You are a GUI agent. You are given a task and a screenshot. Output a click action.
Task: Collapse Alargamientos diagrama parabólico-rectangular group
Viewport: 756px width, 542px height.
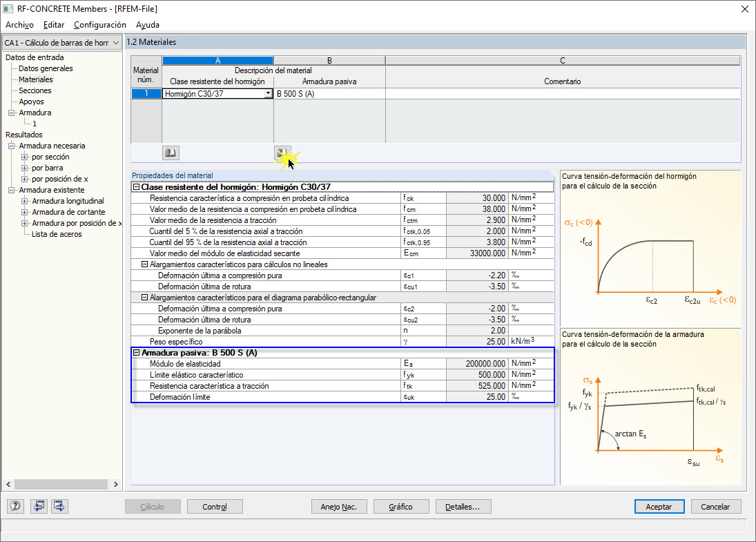click(144, 298)
